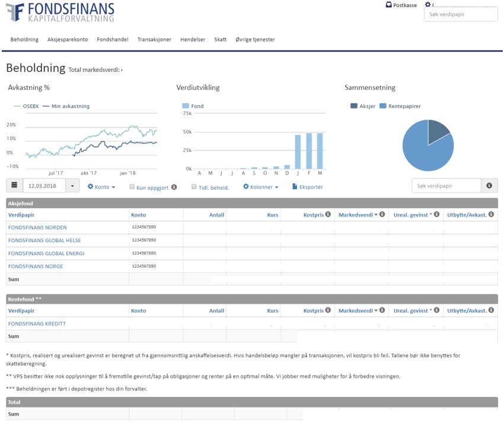This screenshot has height=426, width=504.
Task: Show Ureal. gevinst info in the Aksjefond table
Action: point(436,214)
